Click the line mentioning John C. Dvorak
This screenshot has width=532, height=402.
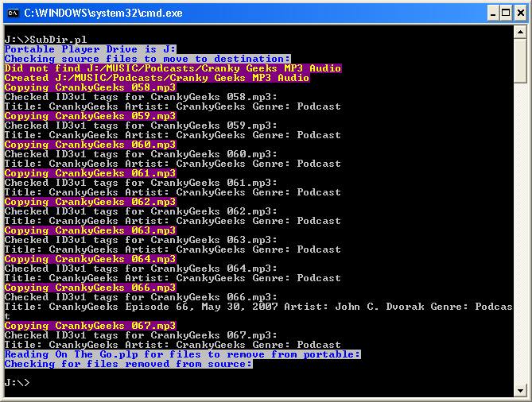[258, 307]
